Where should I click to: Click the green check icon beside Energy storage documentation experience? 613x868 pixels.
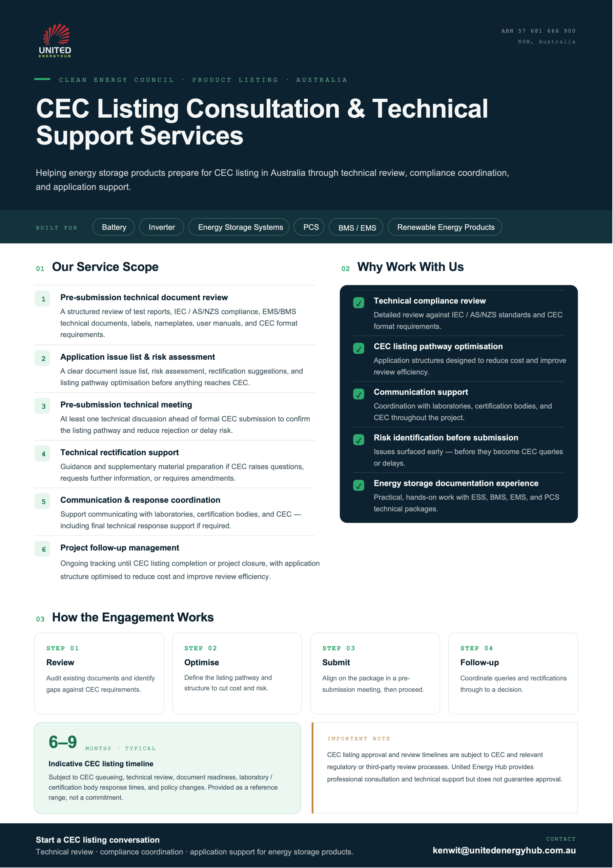(x=359, y=485)
